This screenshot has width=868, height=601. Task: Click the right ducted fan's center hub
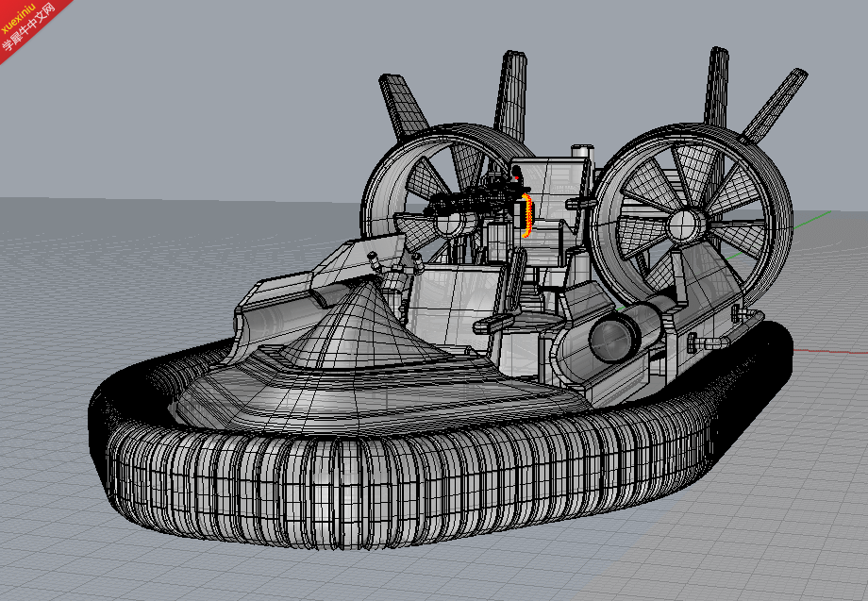[x=685, y=225]
